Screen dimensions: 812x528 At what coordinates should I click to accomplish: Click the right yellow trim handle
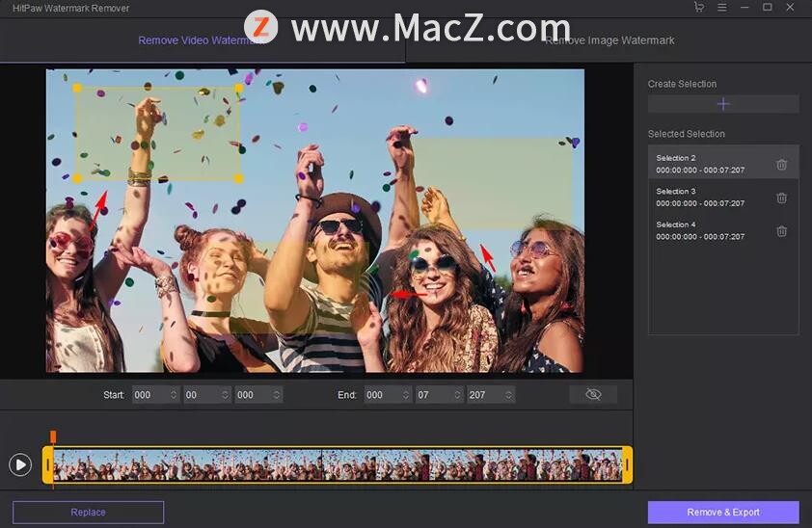click(627, 465)
